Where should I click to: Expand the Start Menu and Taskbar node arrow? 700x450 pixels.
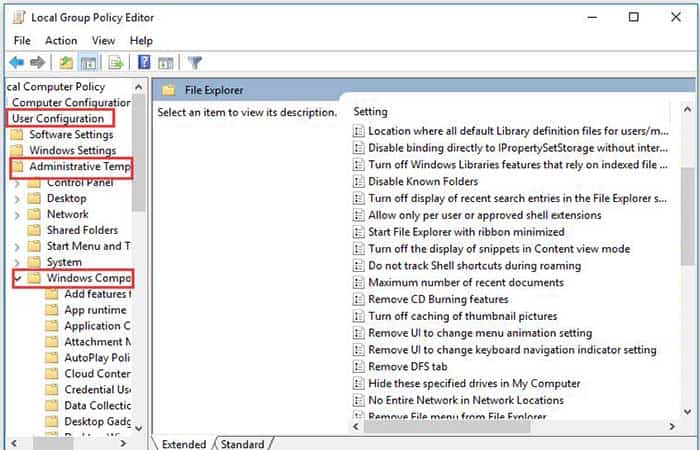pos(17,246)
